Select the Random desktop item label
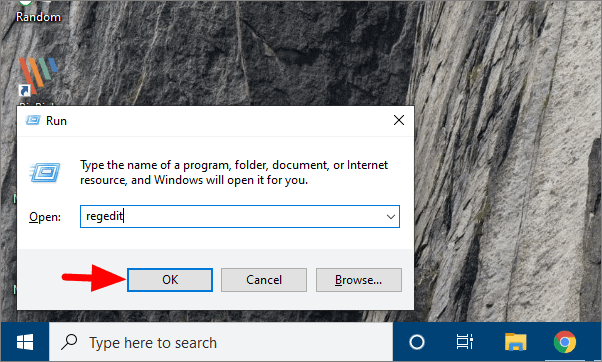Viewport: 602px width, 362px height. point(38,17)
